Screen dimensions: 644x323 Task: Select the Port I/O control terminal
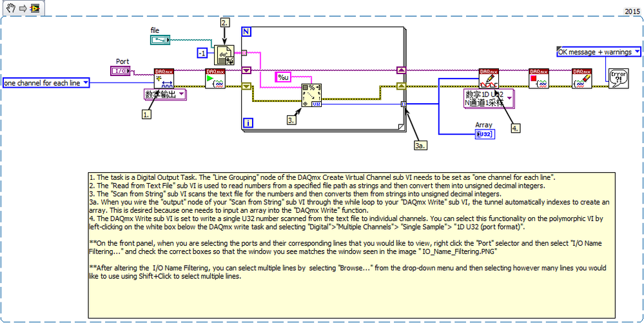(x=121, y=71)
